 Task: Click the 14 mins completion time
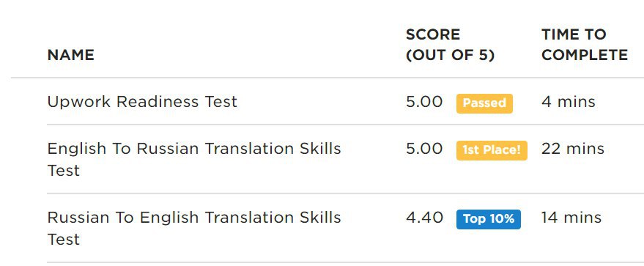571,218
